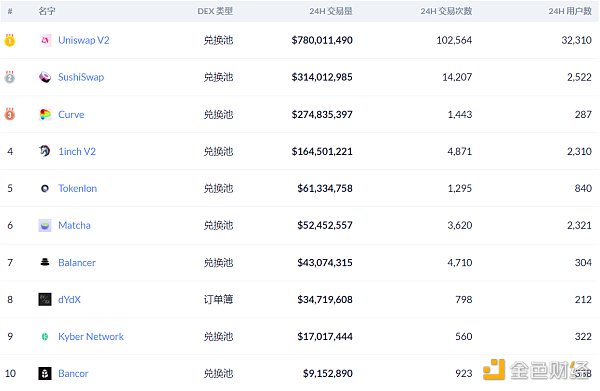
Task: Sort by the 24H 用户数 column header
Action: (570, 11)
